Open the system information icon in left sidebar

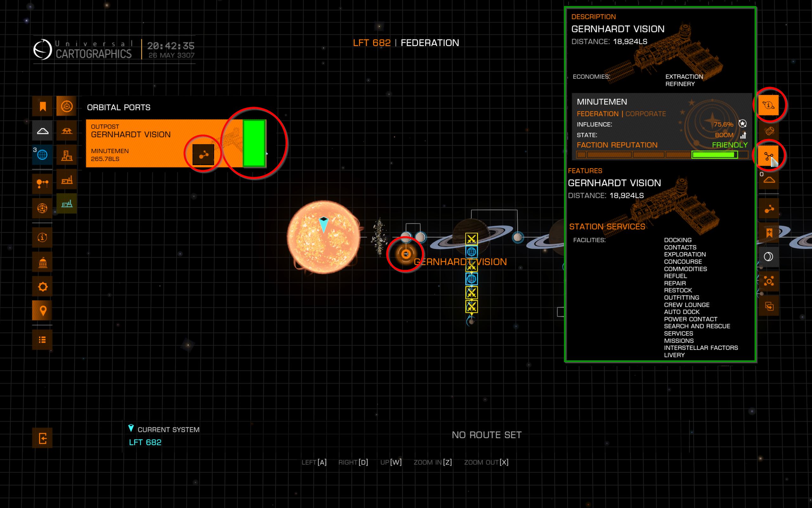pos(42,237)
